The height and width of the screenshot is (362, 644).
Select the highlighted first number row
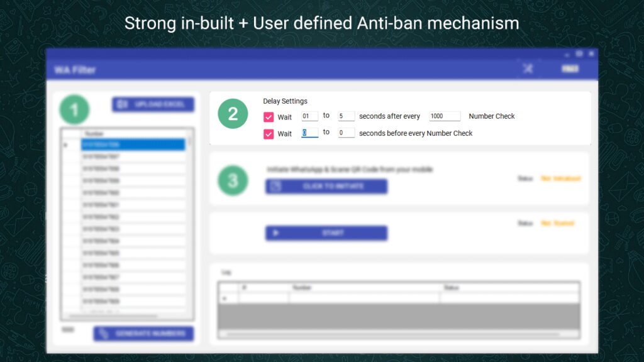point(133,145)
